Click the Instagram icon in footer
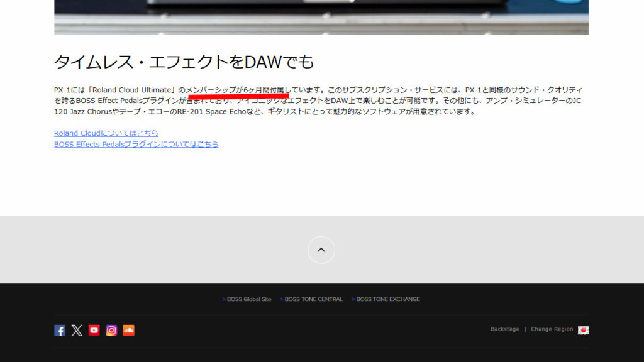The width and height of the screenshot is (644, 362). pos(111,330)
